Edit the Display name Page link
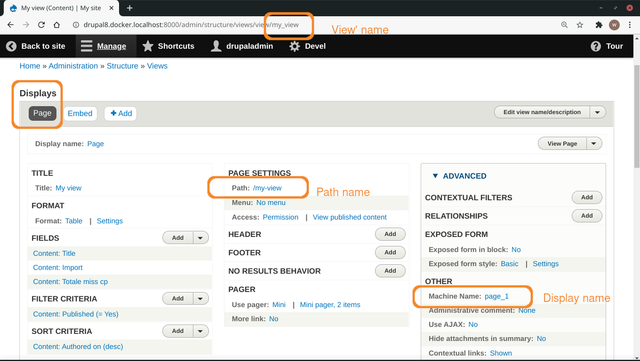640x361 pixels. (96, 144)
